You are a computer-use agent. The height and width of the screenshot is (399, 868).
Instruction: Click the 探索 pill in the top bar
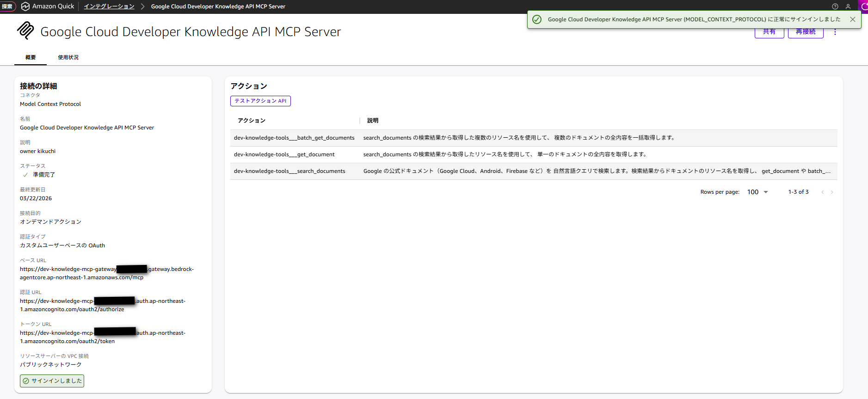coord(7,6)
